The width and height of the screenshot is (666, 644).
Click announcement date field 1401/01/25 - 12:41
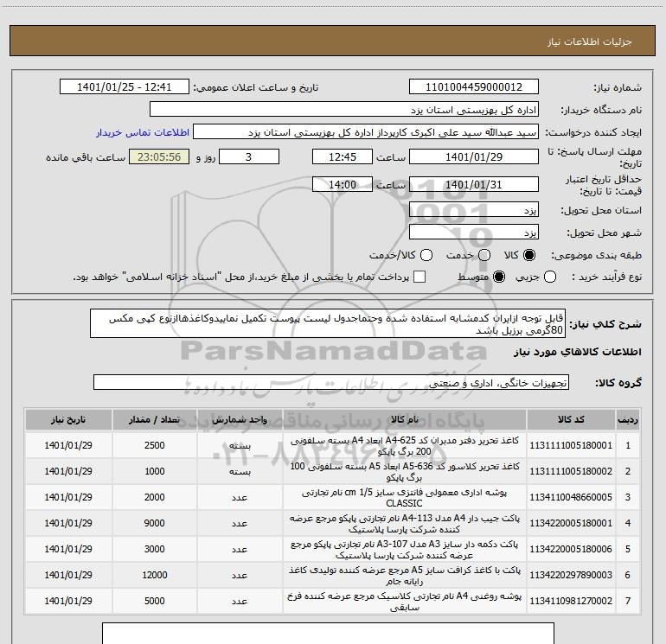click(124, 87)
